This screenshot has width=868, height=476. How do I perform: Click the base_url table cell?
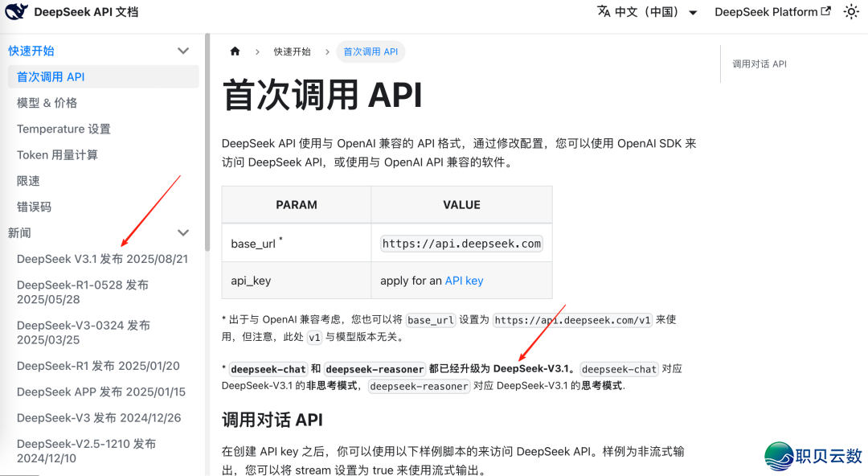click(x=297, y=243)
